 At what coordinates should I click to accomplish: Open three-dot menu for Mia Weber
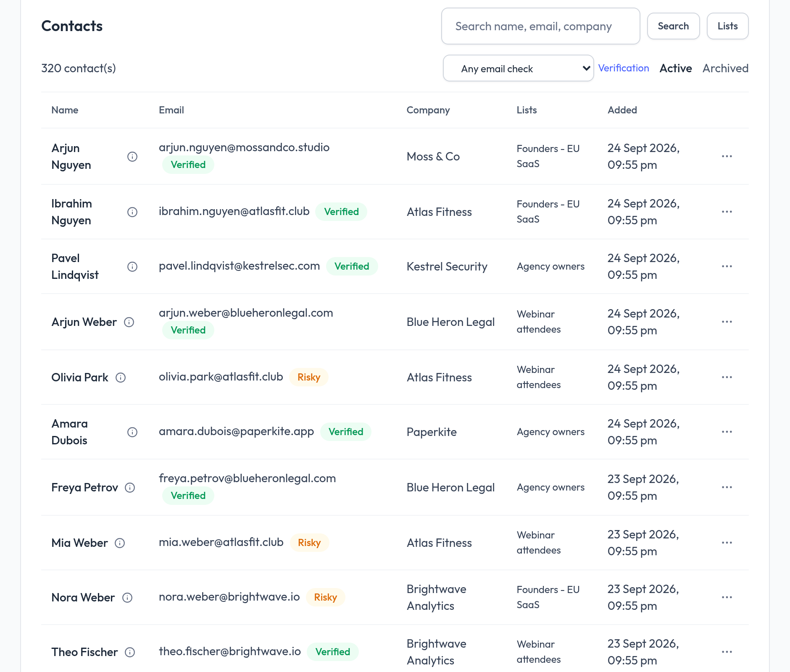(727, 543)
